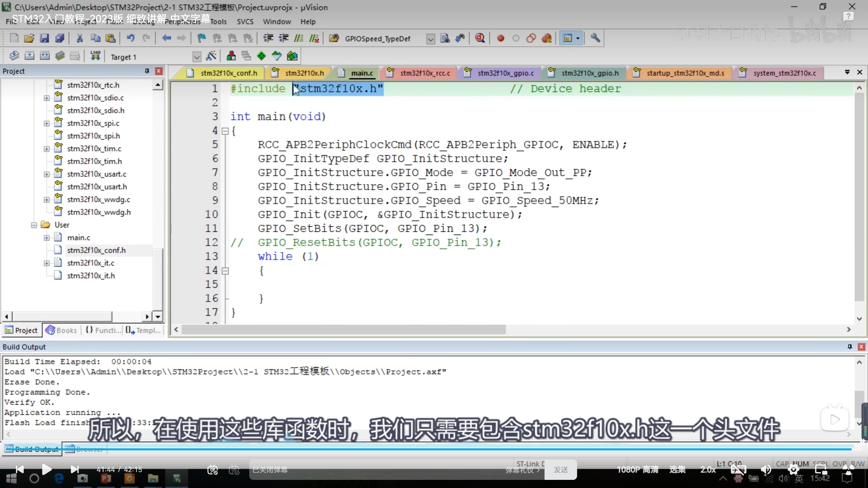868x488 pixels.
Task: Open the 选集 episode list
Action: point(677,469)
